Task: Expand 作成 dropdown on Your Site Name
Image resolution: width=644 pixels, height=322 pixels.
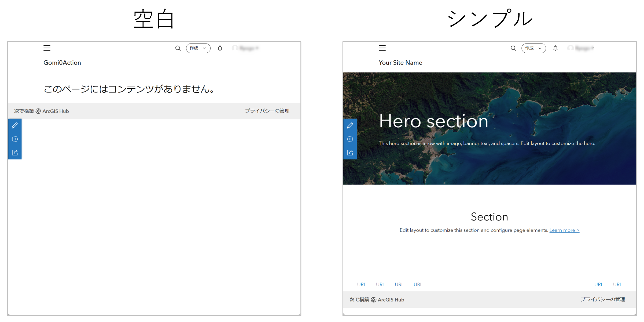Action: coord(533,48)
